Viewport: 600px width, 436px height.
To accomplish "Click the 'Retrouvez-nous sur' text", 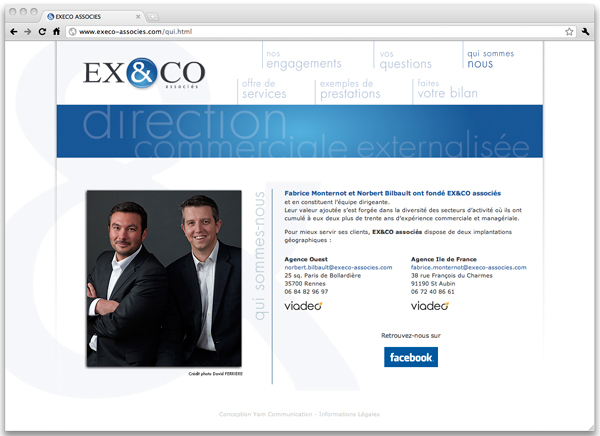I will coord(411,336).
